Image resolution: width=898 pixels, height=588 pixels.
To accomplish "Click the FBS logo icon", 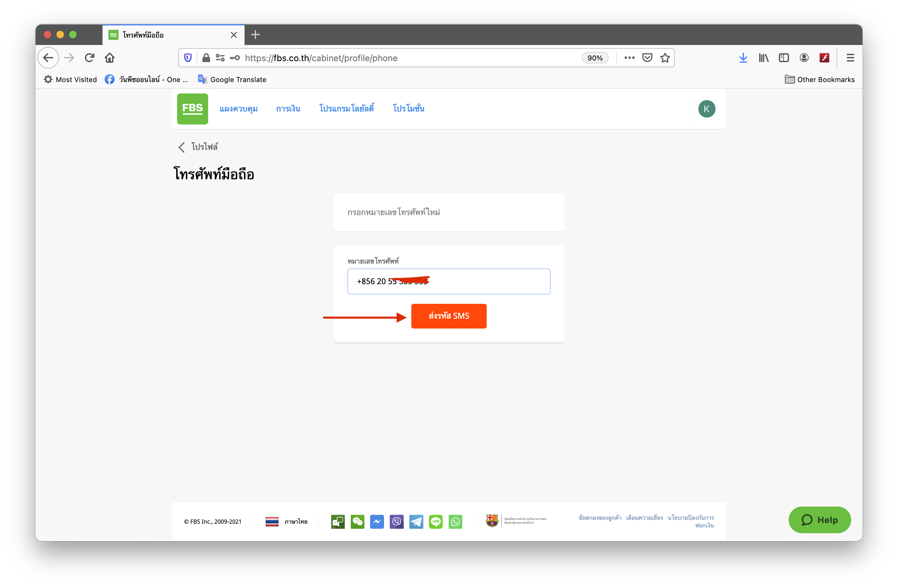I will point(192,109).
